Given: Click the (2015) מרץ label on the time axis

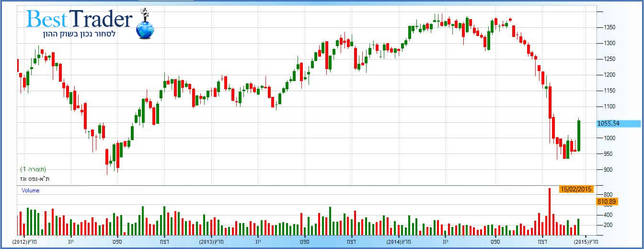Looking at the screenshot, I should [586, 242].
